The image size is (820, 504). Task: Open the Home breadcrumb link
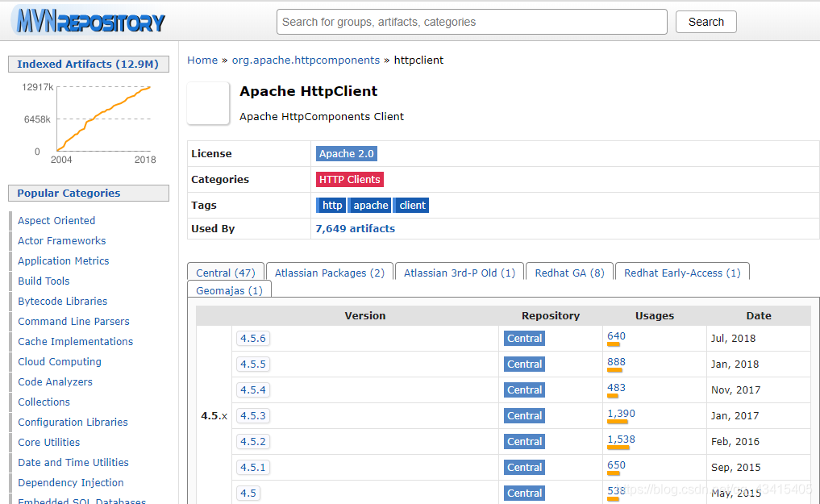[202, 60]
